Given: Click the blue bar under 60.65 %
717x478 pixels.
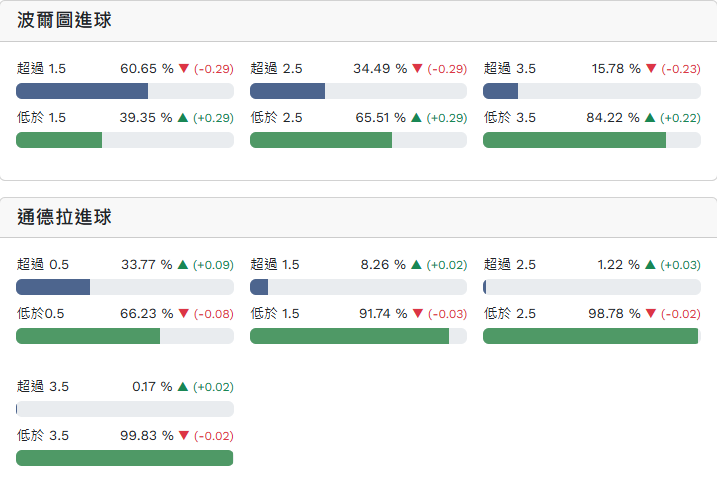Looking at the screenshot, I should click(x=82, y=91).
